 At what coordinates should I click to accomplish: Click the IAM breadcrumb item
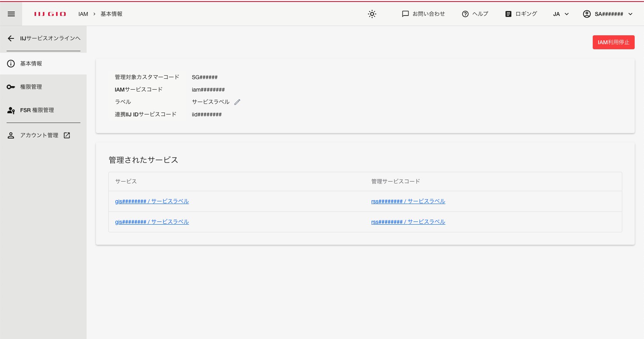tap(83, 14)
